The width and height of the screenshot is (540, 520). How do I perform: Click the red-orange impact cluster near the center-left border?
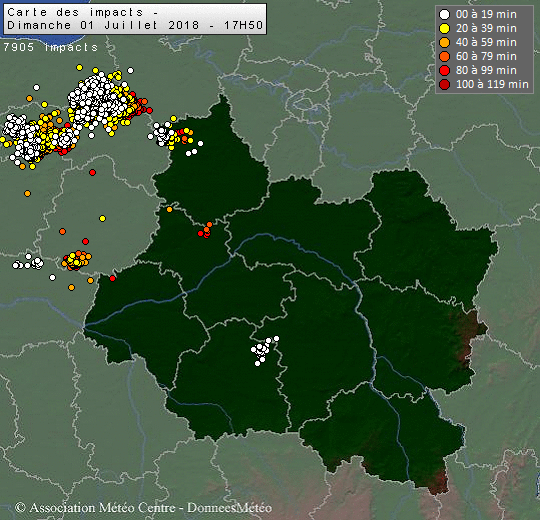(x=205, y=230)
